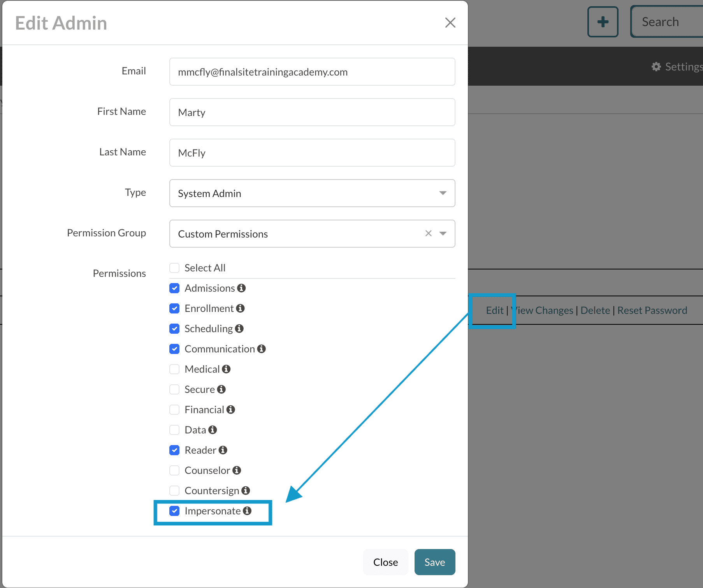This screenshot has width=703, height=588.
Task: Enable the Select All checkbox
Action: [x=174, y=268]
